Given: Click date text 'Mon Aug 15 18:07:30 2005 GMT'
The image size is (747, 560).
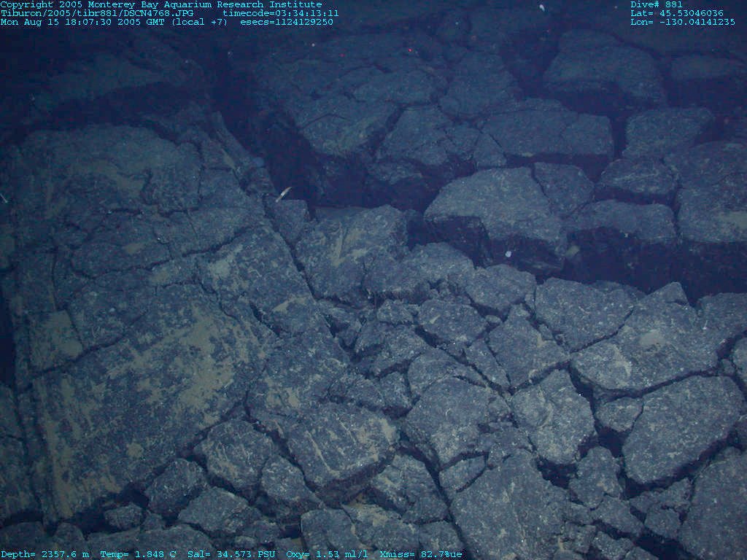Looking at the screenshot, I should pos(82,22).
